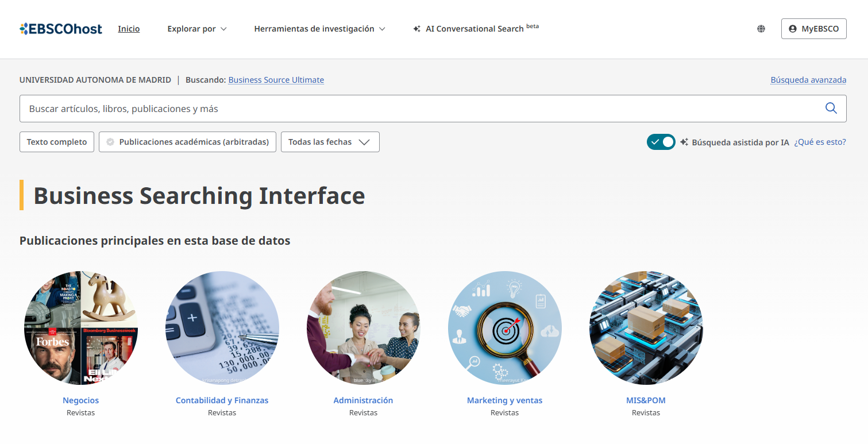The width and height of the screenshot is (868, 444).
Task: Click the MIS&POM link
Action: pyautogui.click(x=646, y=400)
